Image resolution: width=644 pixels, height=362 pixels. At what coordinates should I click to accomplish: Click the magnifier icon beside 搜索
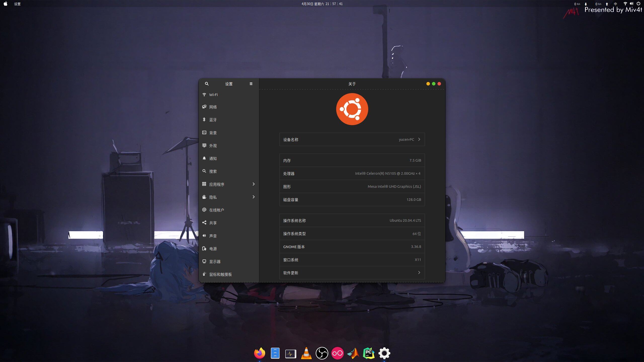point(204,171)
